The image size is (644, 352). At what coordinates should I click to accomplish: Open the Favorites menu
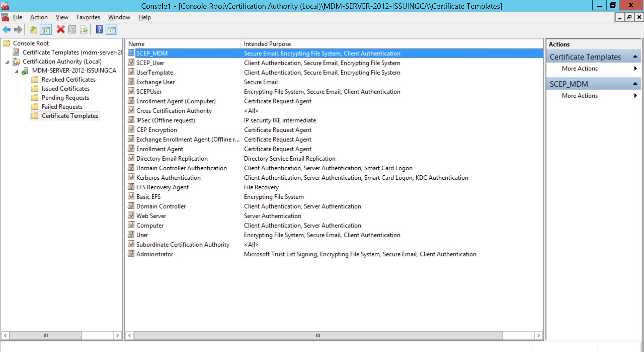[88, 17]
